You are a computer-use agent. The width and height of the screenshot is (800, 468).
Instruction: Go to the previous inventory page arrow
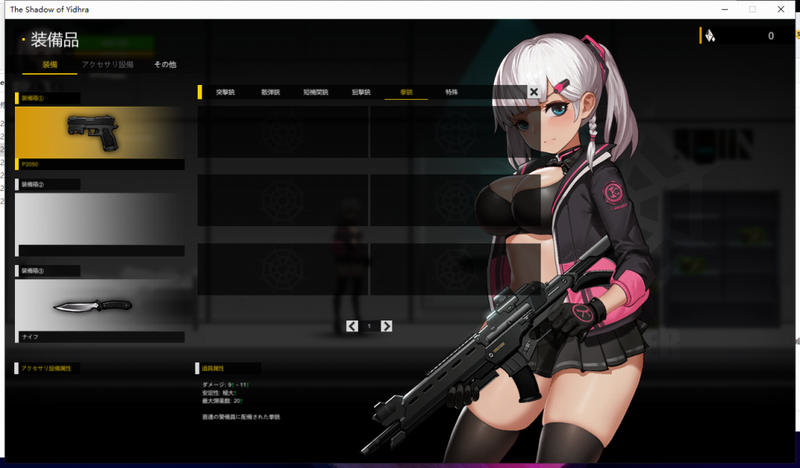tap(352, 326)
